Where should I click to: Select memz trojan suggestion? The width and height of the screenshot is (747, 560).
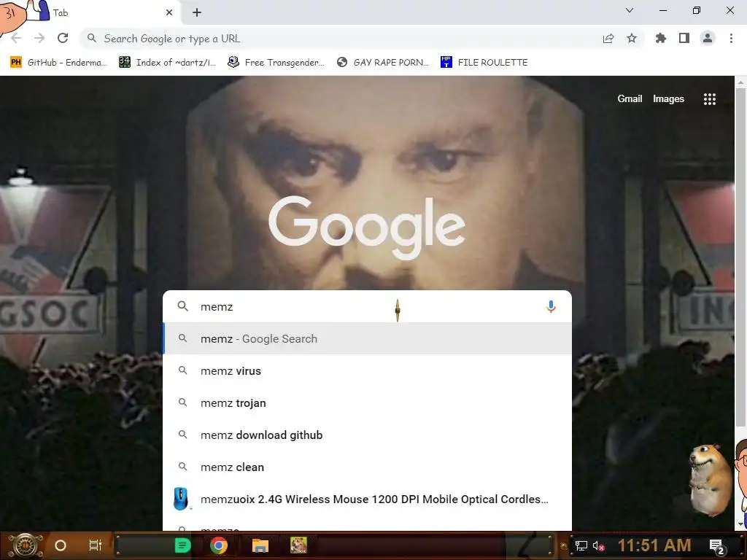tap(367, 402)
